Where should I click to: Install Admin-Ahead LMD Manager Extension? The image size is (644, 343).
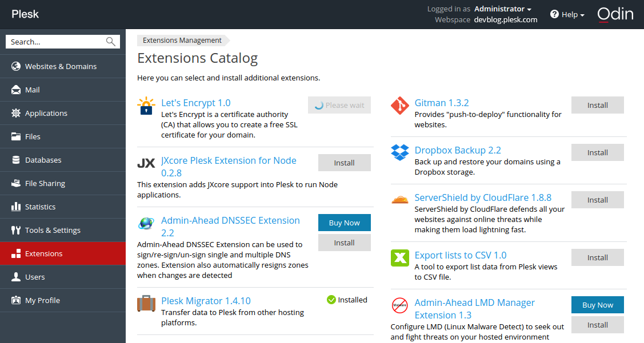click(597, 325)
